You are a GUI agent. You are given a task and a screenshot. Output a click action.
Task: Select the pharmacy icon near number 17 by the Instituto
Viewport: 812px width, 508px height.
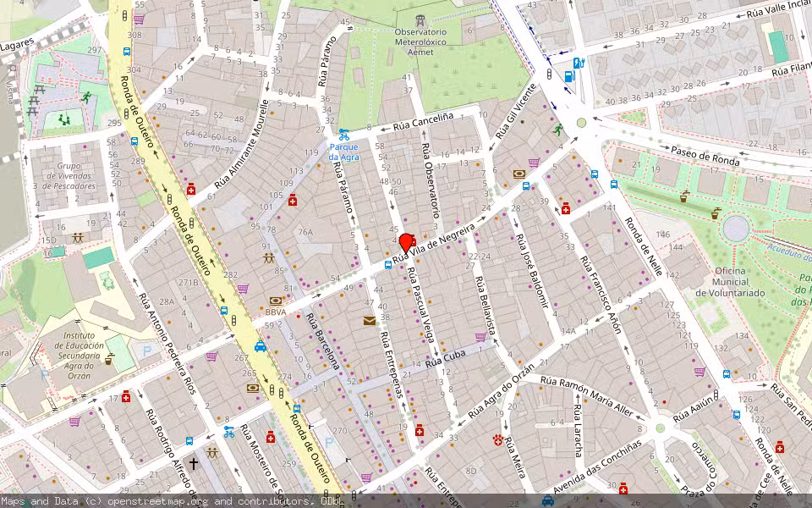(126, 397)
